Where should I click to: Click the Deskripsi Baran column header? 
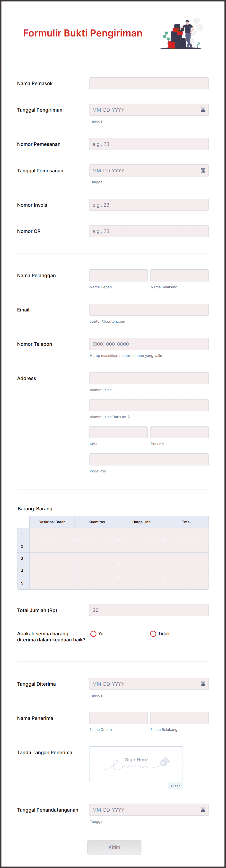pyautogui.click(x=52, y=522)
